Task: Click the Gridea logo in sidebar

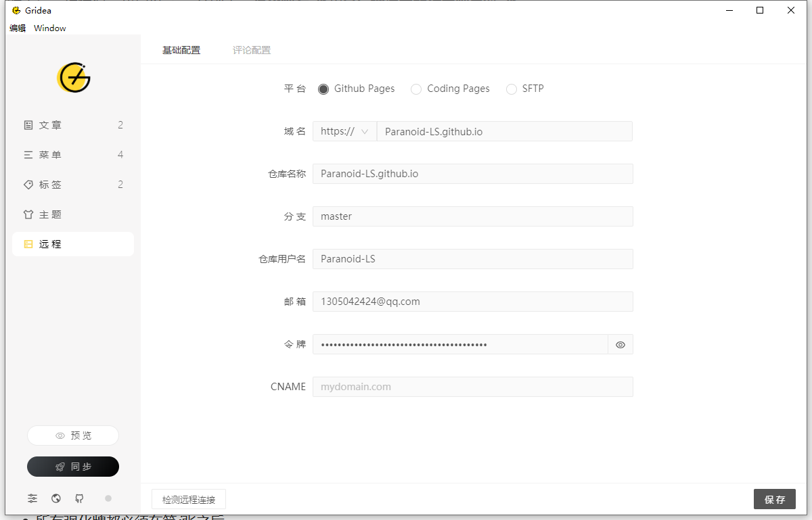Action: point(74,78)
